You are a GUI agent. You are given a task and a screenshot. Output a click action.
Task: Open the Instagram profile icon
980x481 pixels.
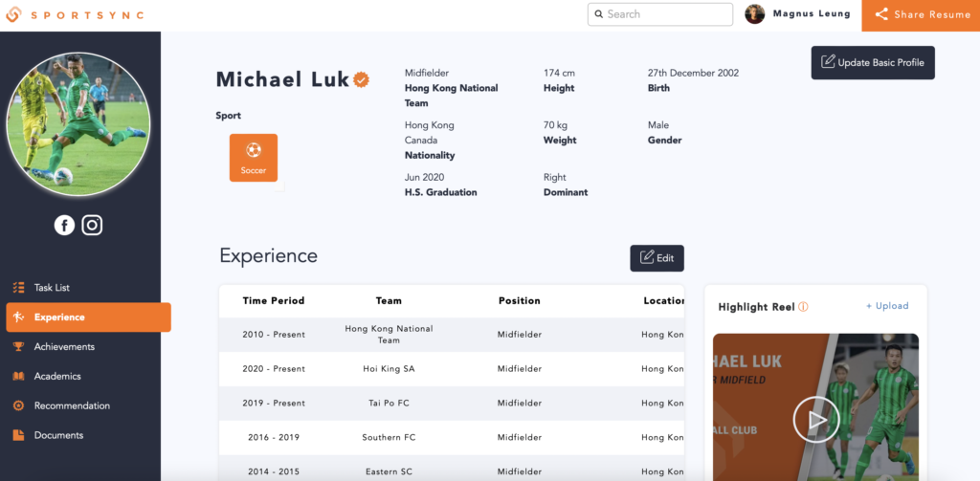click(x=92, y=225)
